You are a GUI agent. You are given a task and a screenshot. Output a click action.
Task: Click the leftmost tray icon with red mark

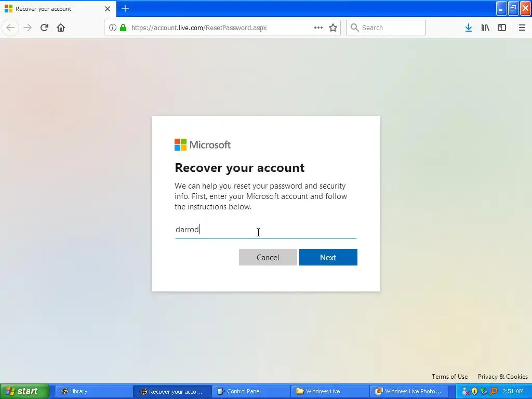pyautogui.click(x=465, y=392)
